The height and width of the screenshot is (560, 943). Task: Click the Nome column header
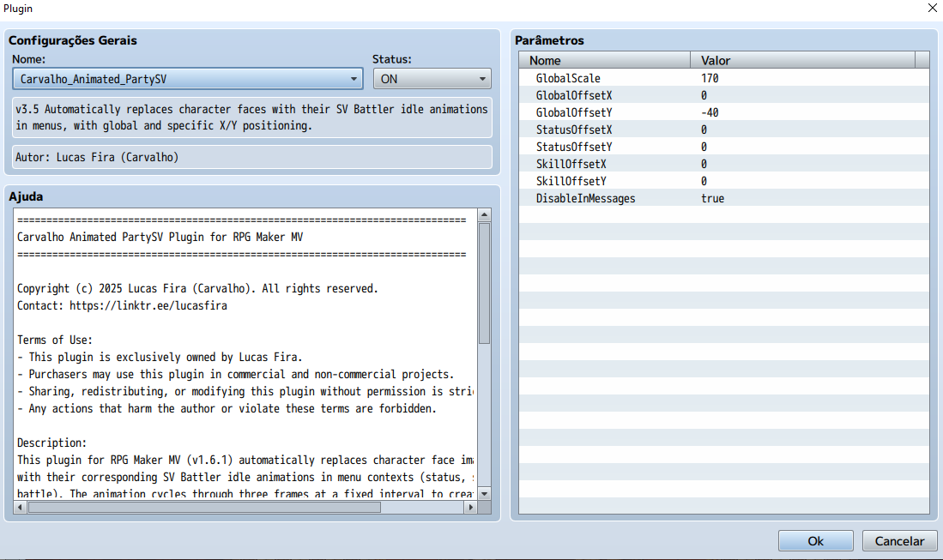tap(604, 60)
